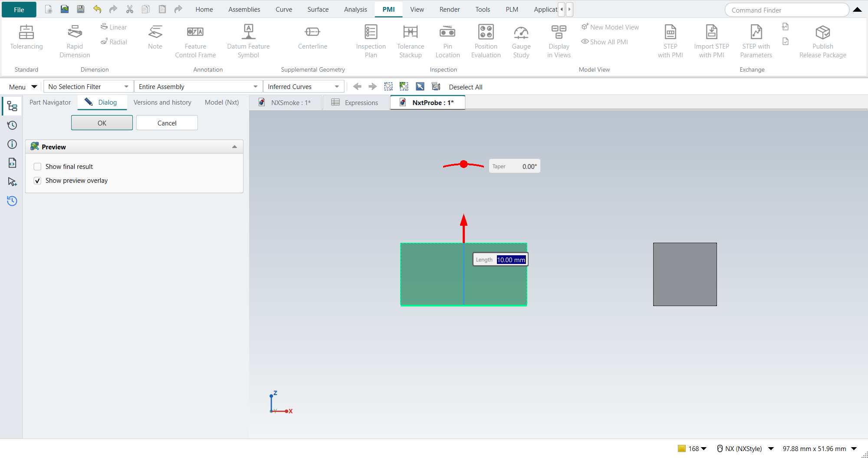Viewport: 868px width, 458px height.
Task: Click the Save icon in quick access bar
Action: [81, 9]
